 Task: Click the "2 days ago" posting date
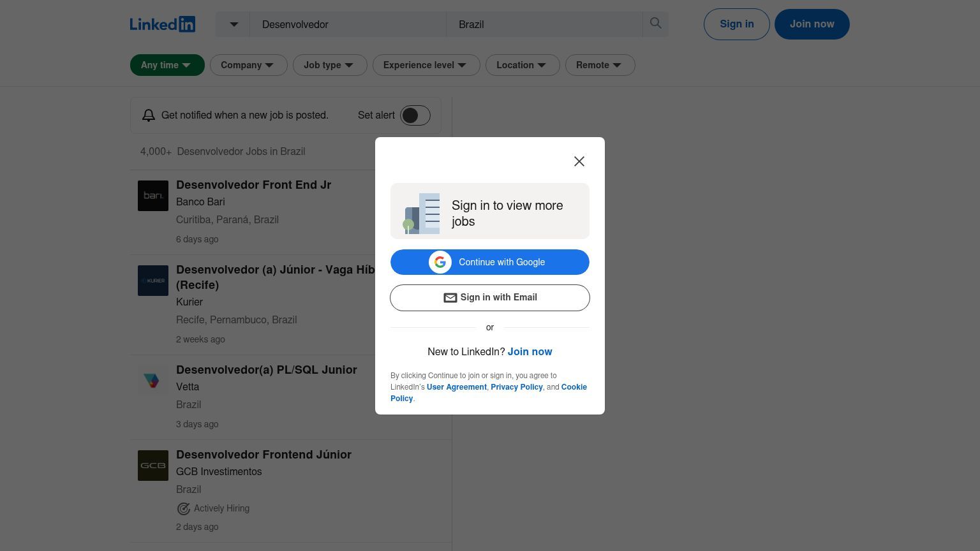coord(197,527)
